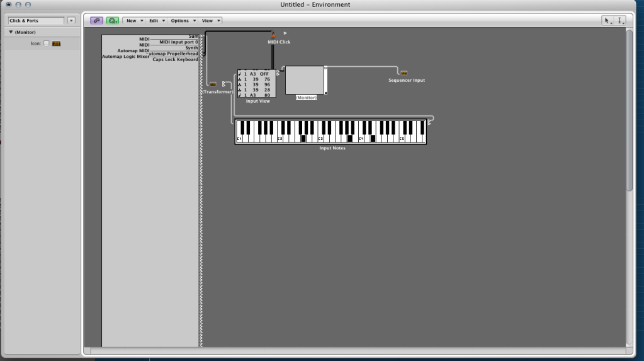
Task: Select the Sequencer Input object icon
Action: (x=404, y=73)
